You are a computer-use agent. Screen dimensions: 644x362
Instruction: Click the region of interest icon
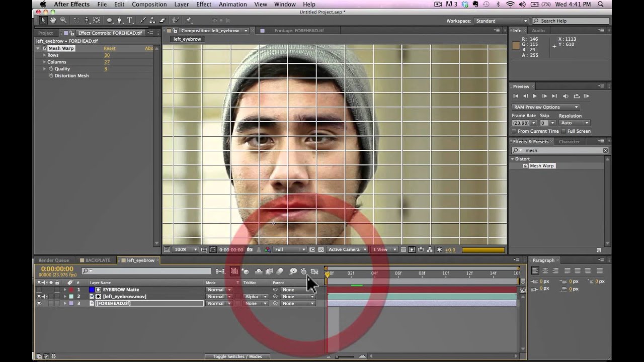(312, 249)
